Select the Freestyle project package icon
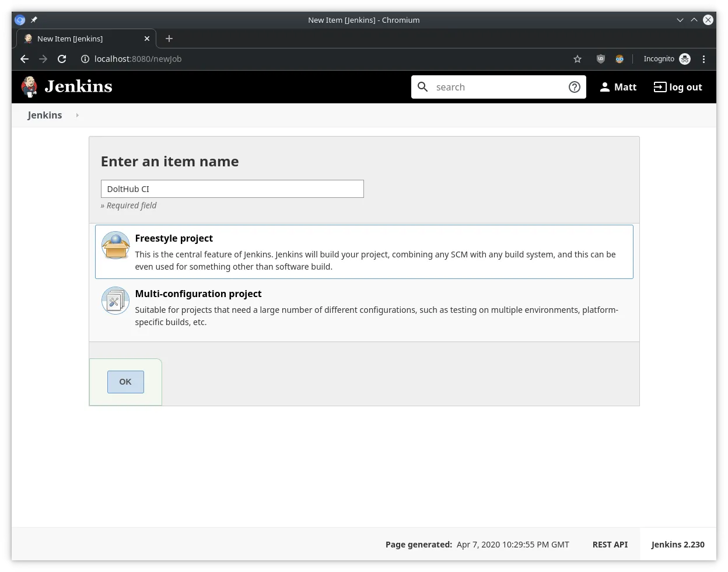728x572 pixels. (115, 245)
